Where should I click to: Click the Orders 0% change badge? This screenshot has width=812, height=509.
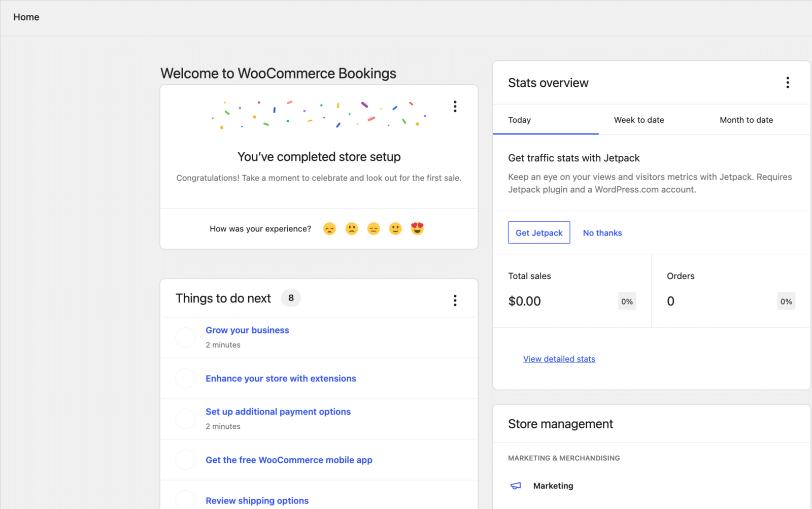click(x=786, y=301)
